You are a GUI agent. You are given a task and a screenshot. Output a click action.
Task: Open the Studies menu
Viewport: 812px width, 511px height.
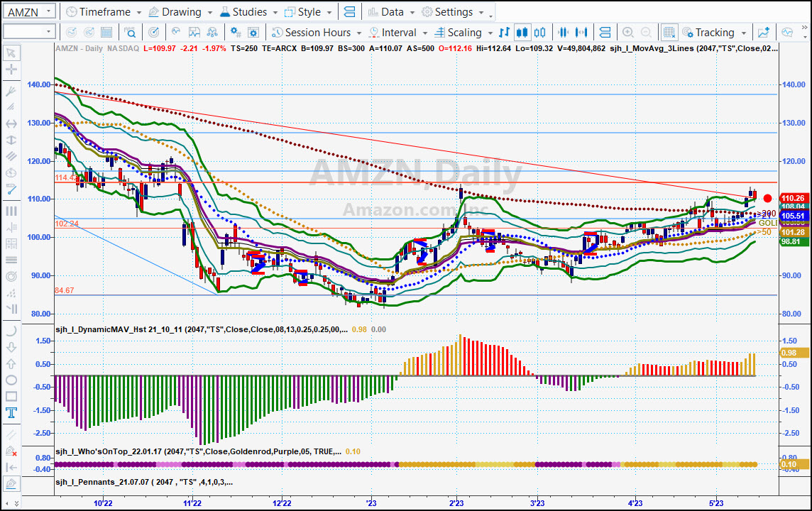(x=248, y=12)
